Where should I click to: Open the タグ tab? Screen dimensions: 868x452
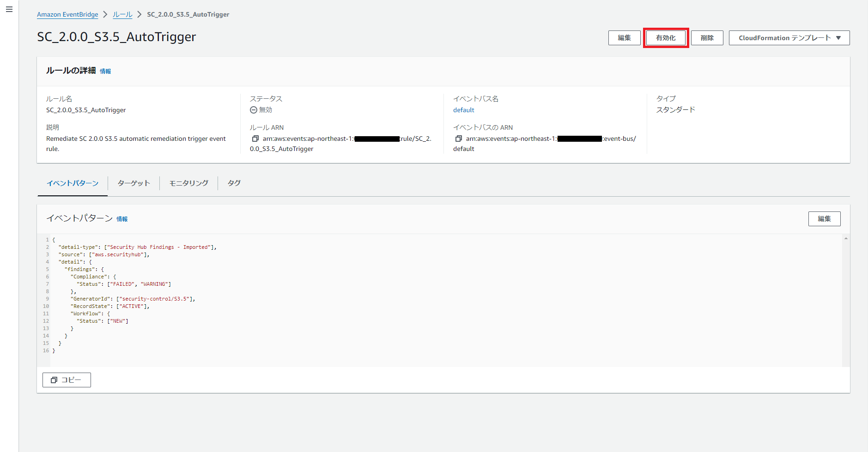(x=234, y=183)
